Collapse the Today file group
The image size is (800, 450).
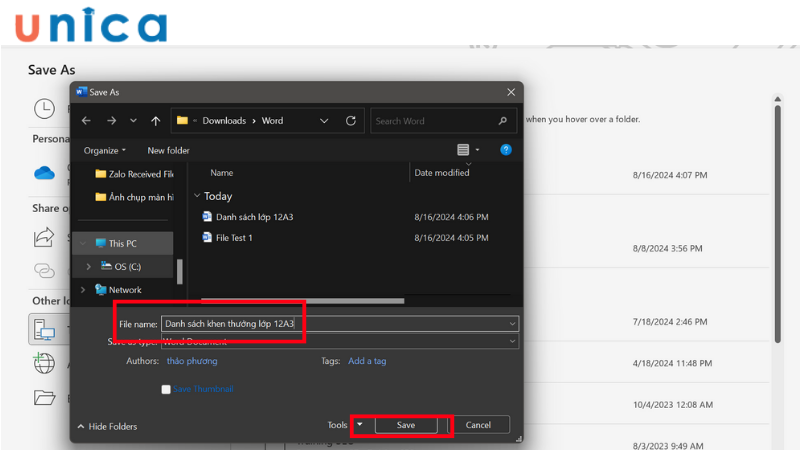coord(197,197)
